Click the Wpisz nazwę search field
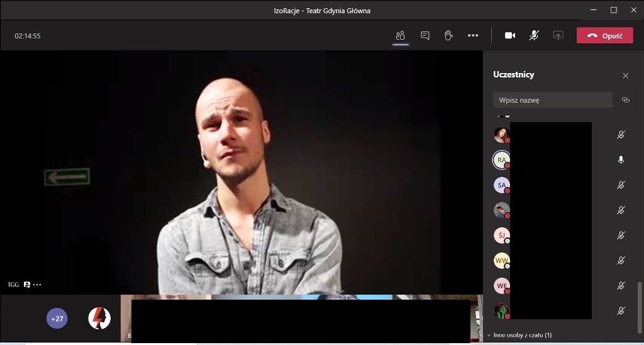Viewport: 644px width, 345px height. [552, 100]
